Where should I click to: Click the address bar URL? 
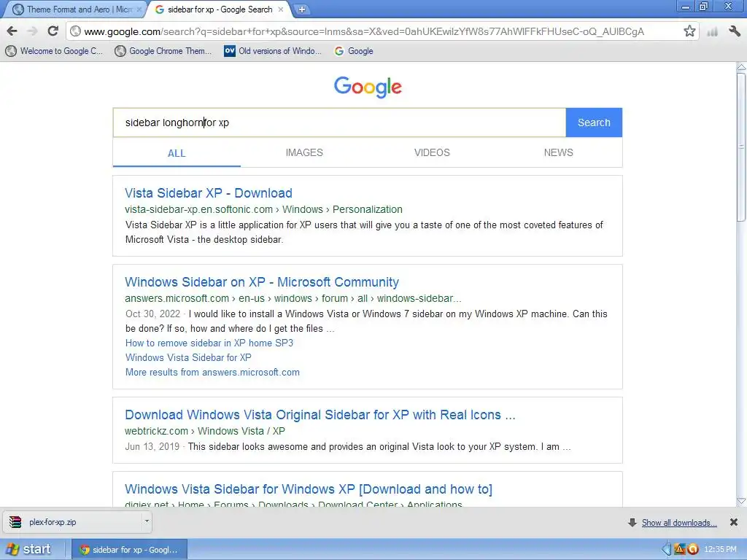point(364,31)
